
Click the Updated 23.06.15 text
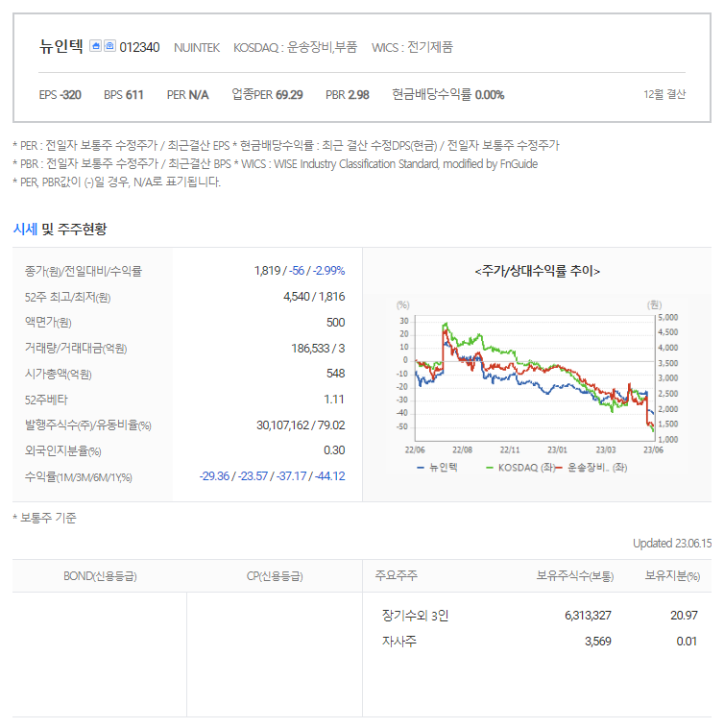click(x=672, y=544)
